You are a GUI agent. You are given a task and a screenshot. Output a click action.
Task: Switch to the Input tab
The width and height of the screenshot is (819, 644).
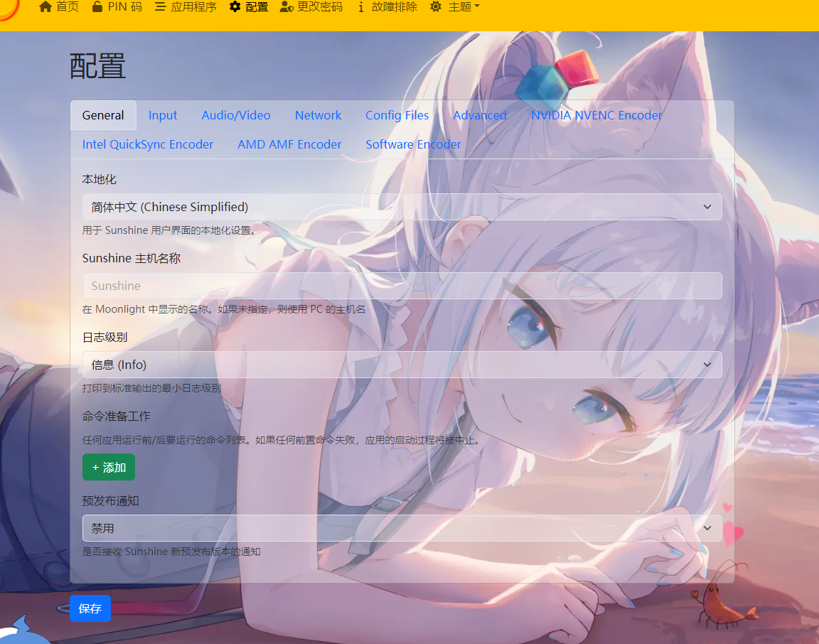click(x=162, y=115)
